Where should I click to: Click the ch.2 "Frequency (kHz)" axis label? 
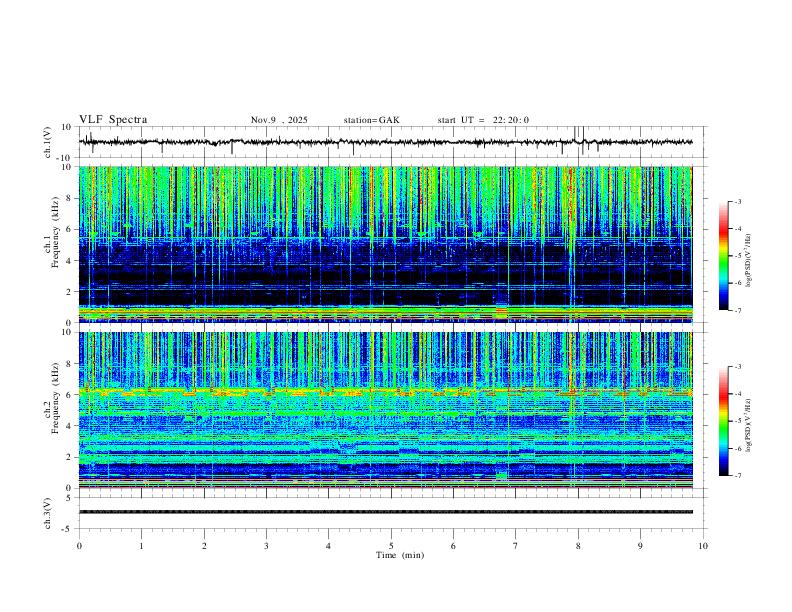click(x=55, y=398)
